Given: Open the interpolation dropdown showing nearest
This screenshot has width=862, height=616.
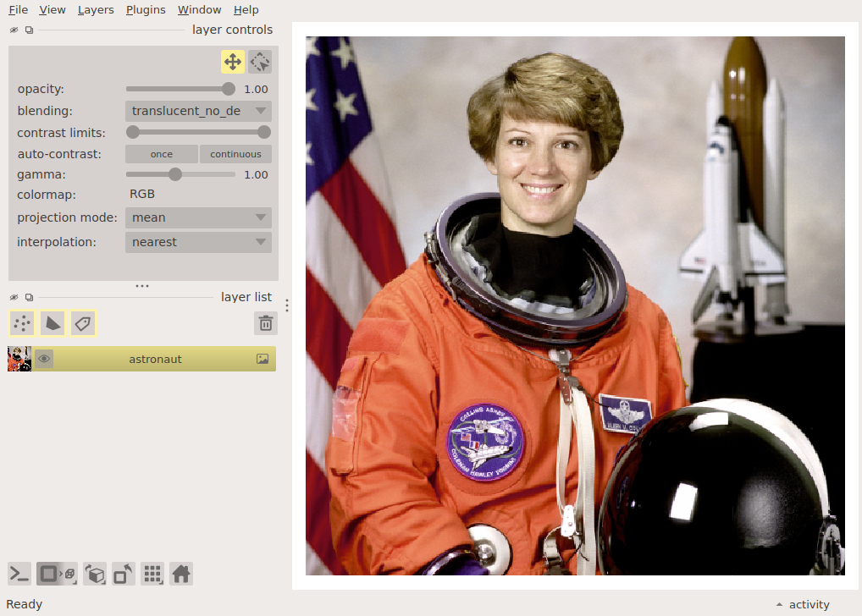Looking at the screenshot, I should pyautogui.click(x=198, y=242).
